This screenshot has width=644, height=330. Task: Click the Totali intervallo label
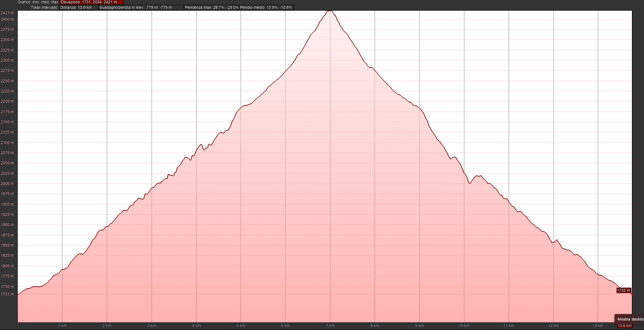[x=44, y=7]
